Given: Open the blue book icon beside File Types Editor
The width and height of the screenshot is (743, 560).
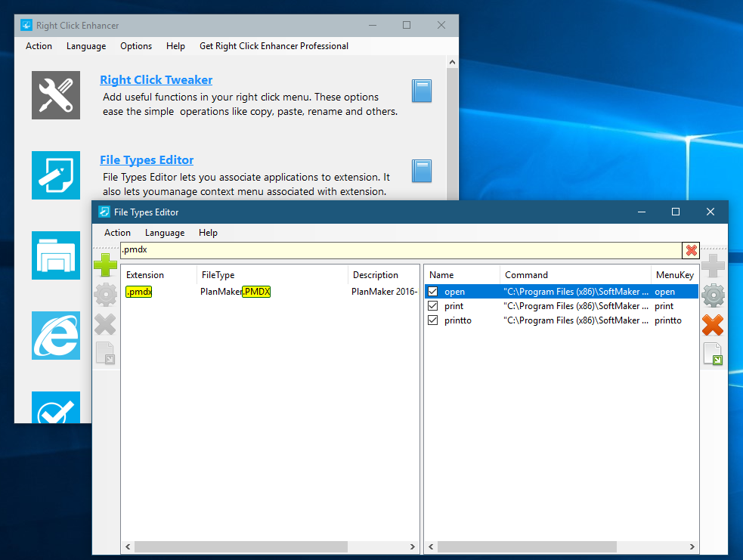Looking at the screenshot, I should [422, 171].
